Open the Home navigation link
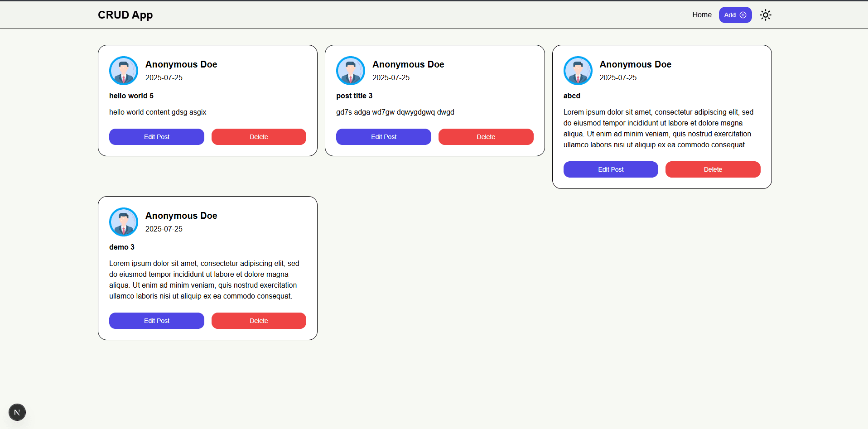Image resolution: width=868 pixels, height=429 pixels. click(702, 15)
